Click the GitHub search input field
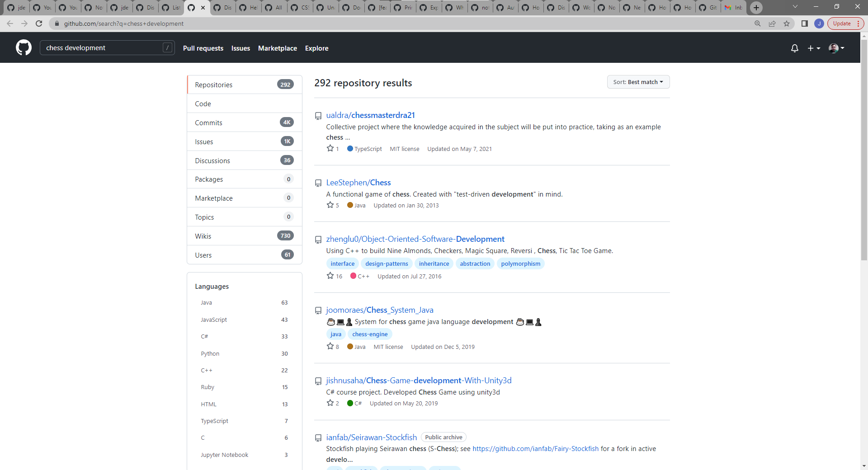The height and width of the screenshot is (470, 868). click(x=107, y=47)
